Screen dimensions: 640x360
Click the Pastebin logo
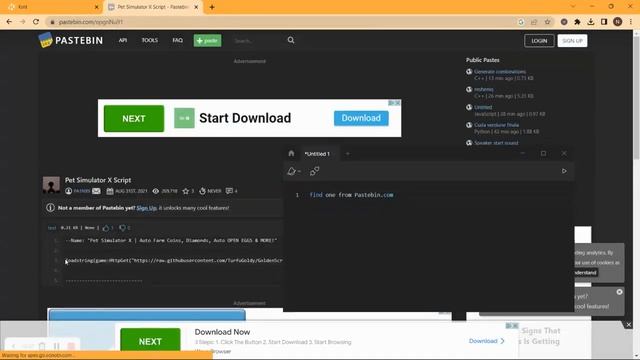coord(71,40)
